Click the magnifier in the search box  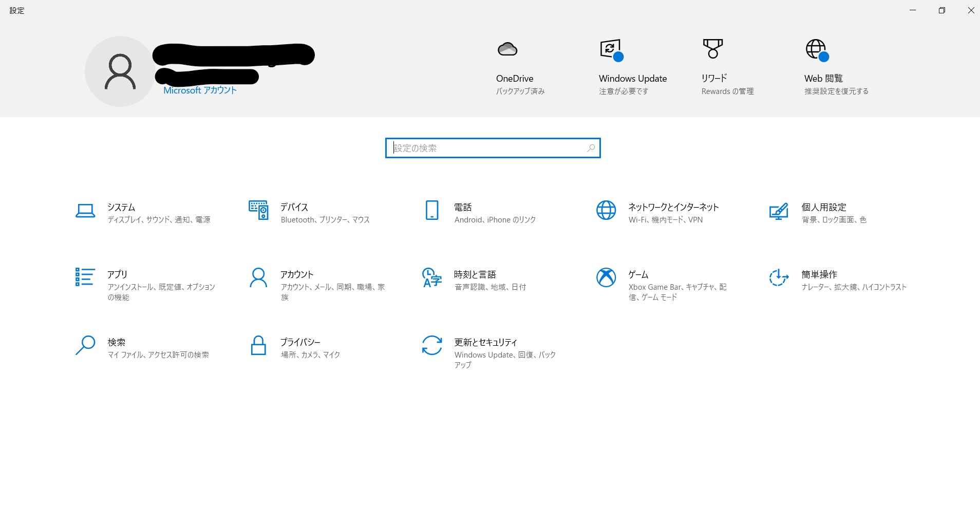click(591, 148)
